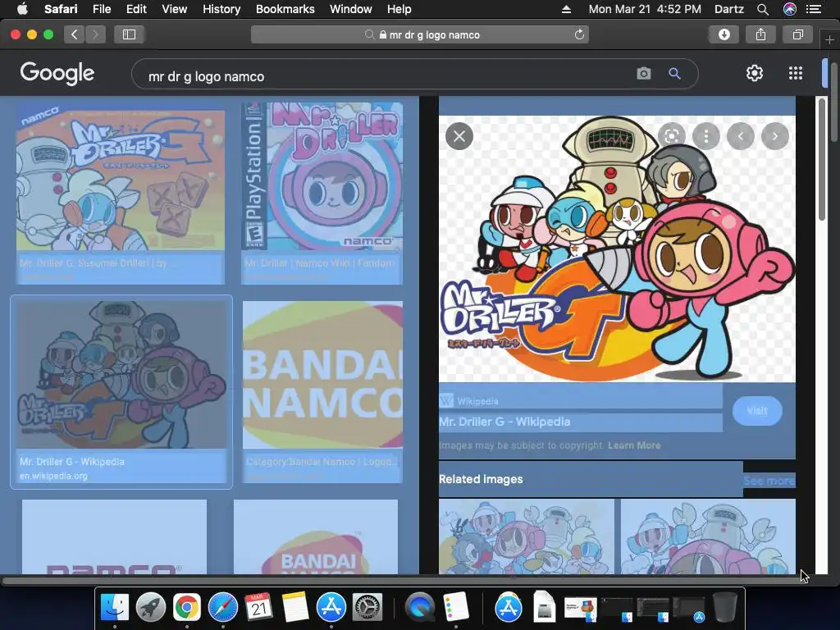Open Google Chrome from the Dock
Screen dimensions: 840x630
(186, 608)
